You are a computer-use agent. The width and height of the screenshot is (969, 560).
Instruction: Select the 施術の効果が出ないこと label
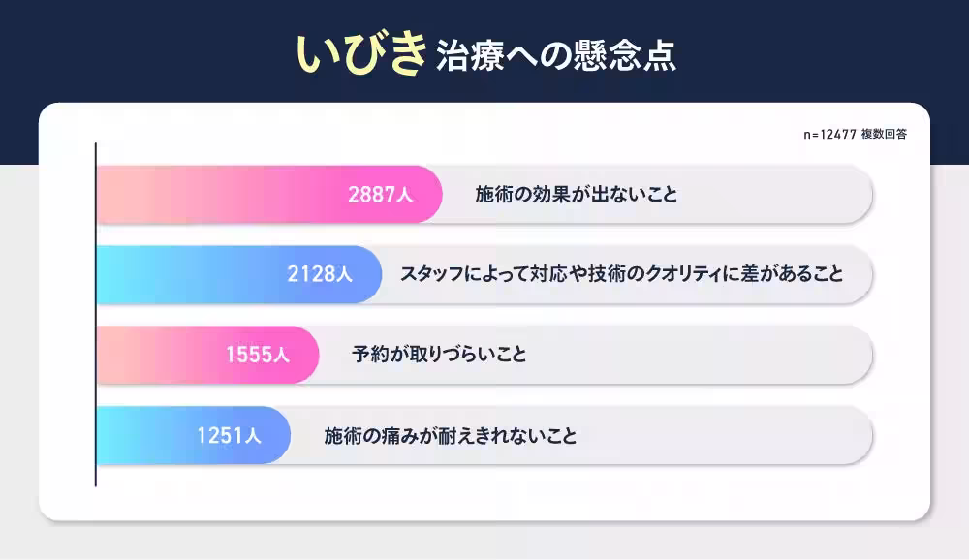576,195
